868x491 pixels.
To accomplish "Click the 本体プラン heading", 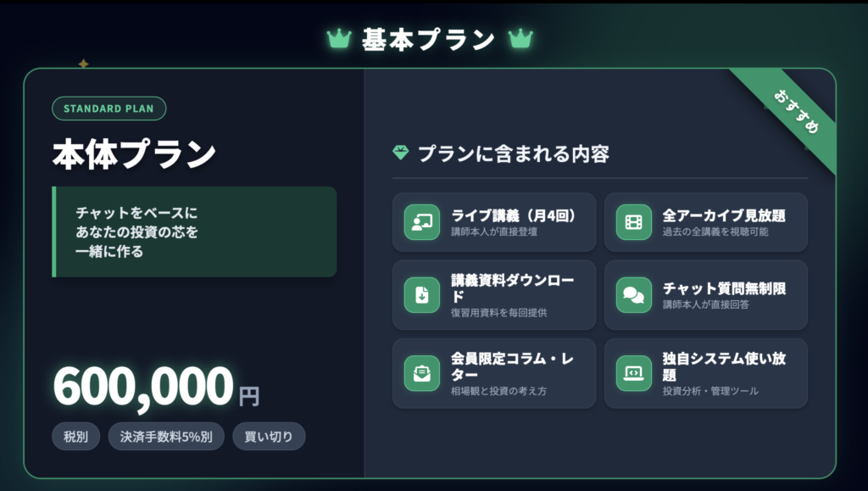I will 134,153.
